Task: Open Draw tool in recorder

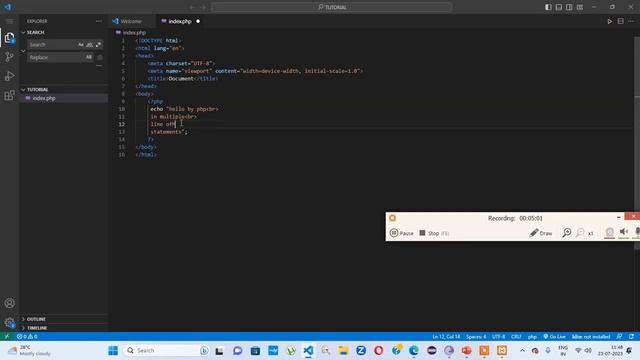Action: tap(541, 233)
